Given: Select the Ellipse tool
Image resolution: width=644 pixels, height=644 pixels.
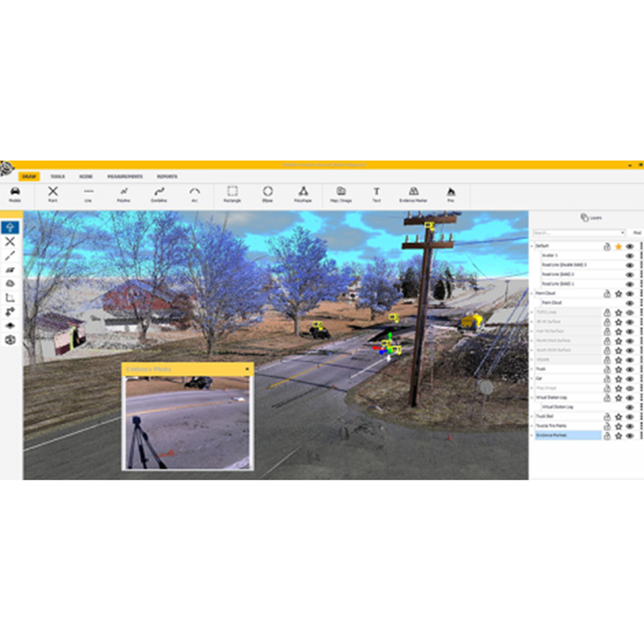Looking at the screenshot, I should pyautogui.click(x=269, y=192).
